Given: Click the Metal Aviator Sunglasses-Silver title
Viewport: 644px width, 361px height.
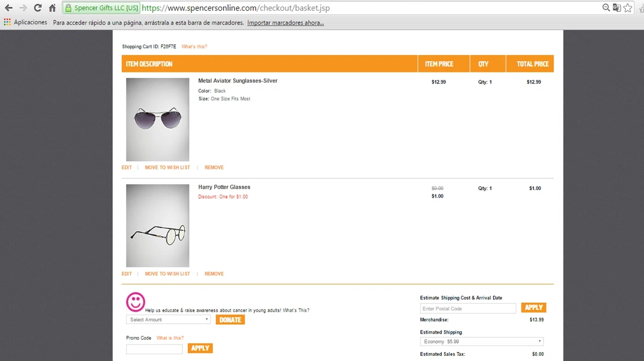Looking at the screenshot, I should [x=238, y=81].
